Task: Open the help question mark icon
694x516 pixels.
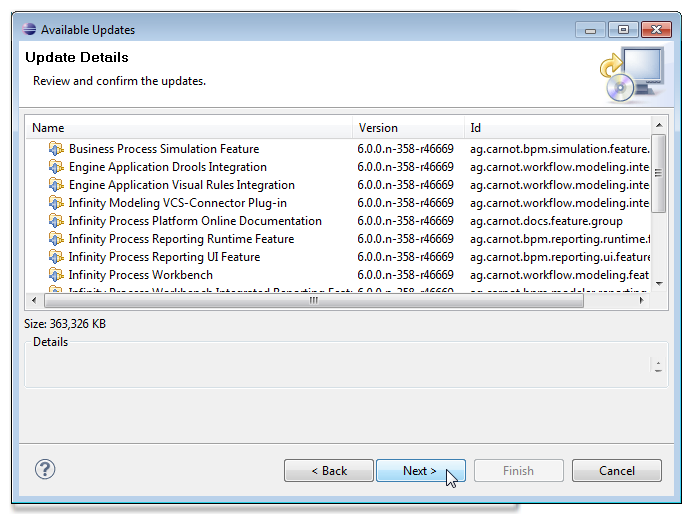Action: coord(45,470)
